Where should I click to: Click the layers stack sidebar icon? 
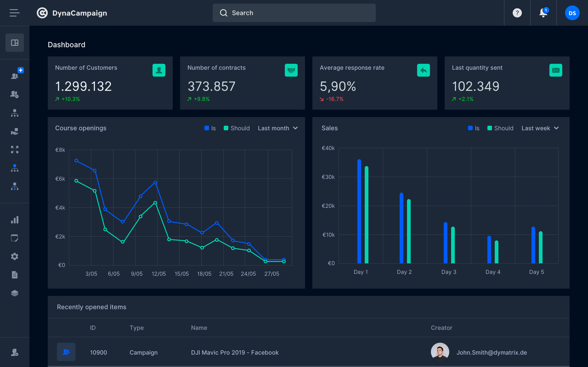pyautogui.click(x=14, y=293)
